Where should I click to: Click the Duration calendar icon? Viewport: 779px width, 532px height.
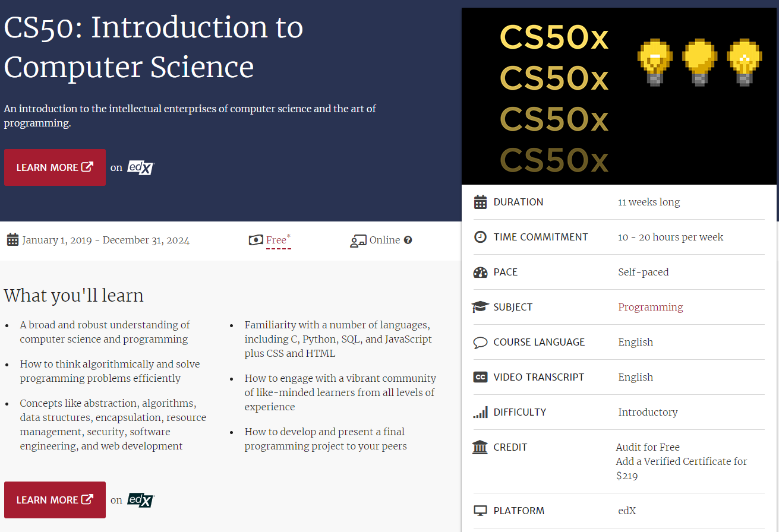pos(480,202)
